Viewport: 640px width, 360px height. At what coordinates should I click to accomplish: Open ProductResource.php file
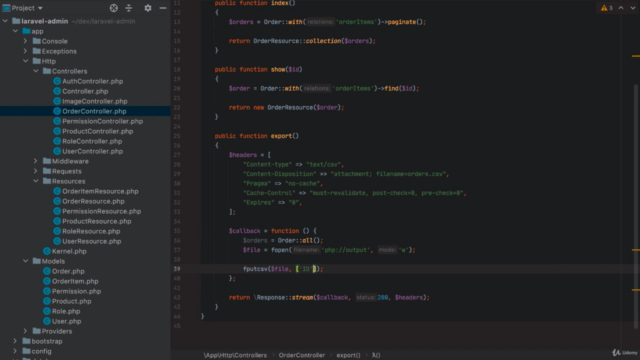(97, 221)
